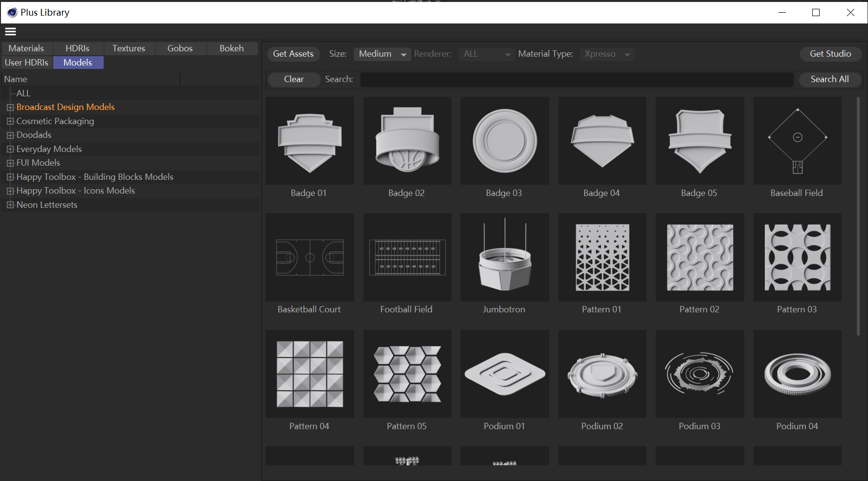Select the Cosmetic Packaging label
Screen dimensions: 868x481
pyautogui.click(x=55, y=121)
